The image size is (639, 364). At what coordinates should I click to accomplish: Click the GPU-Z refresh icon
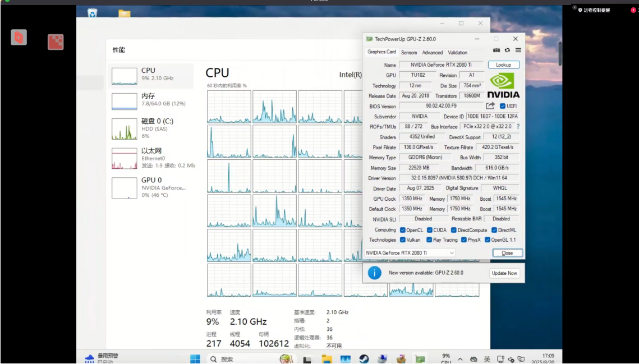pyautogui.click(x=507, y=50)
